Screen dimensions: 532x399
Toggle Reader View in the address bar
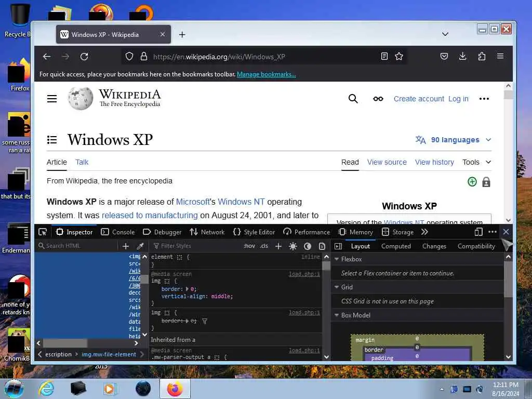pos(384,56)
